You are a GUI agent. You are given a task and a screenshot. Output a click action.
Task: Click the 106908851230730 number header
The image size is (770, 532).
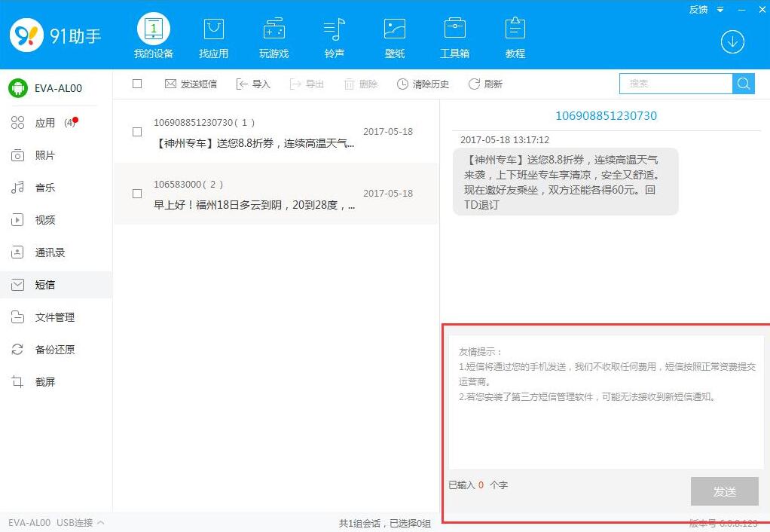point(606,116)
